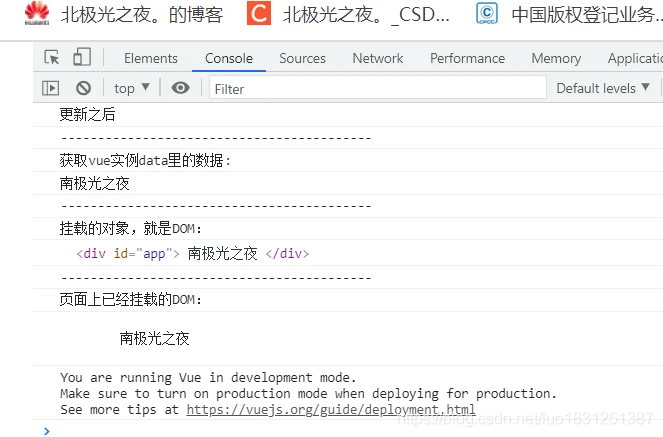This screenshot has width=663, height=437.
Task: Show the console sidebar panel
Action: click(50, 88)
